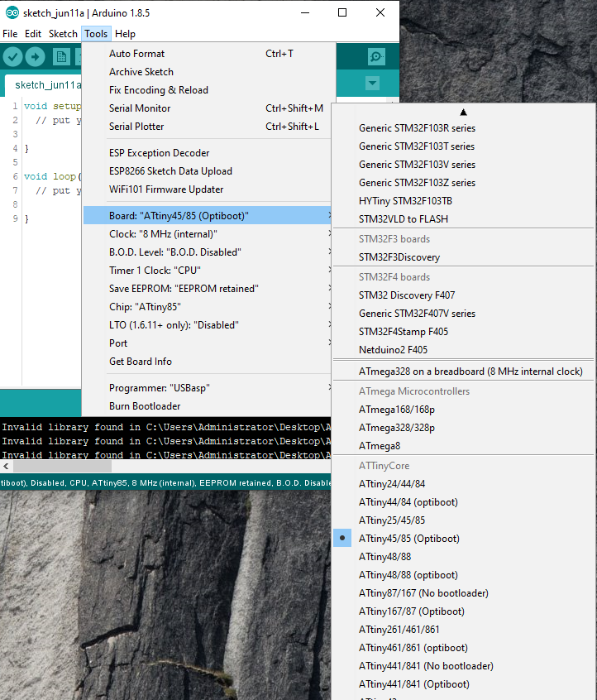Open Serial Monitor from Tools menu
The image size is (597, 700).
coord(208,108)
